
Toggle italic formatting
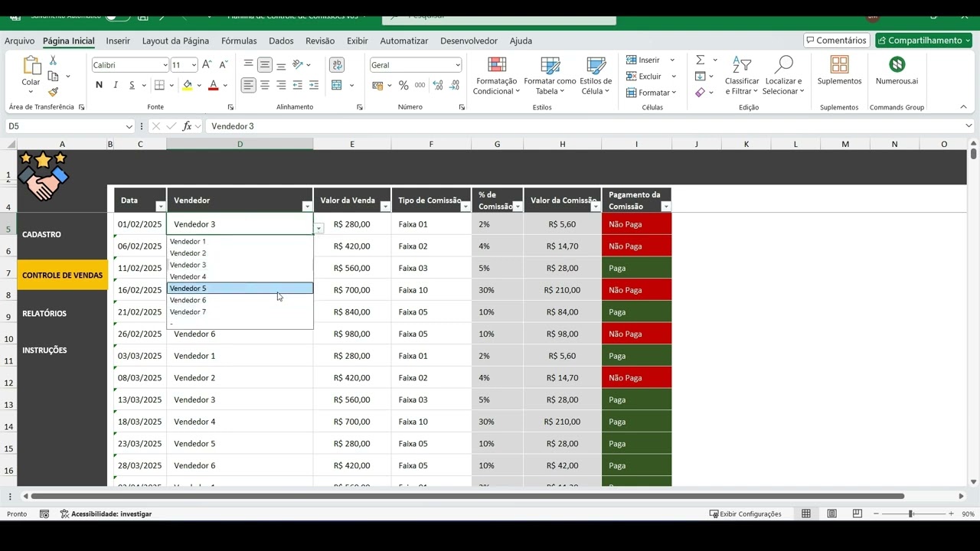pos(116,85)
